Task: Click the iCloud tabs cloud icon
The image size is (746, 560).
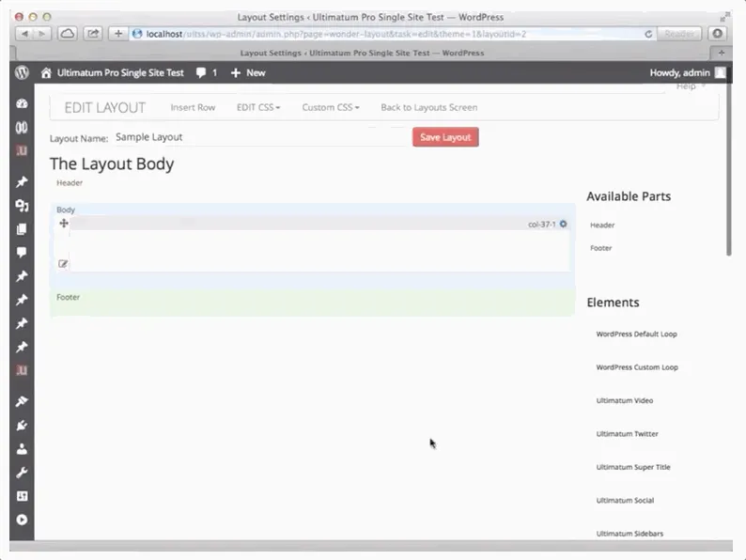Action: (x=68, y=34)
